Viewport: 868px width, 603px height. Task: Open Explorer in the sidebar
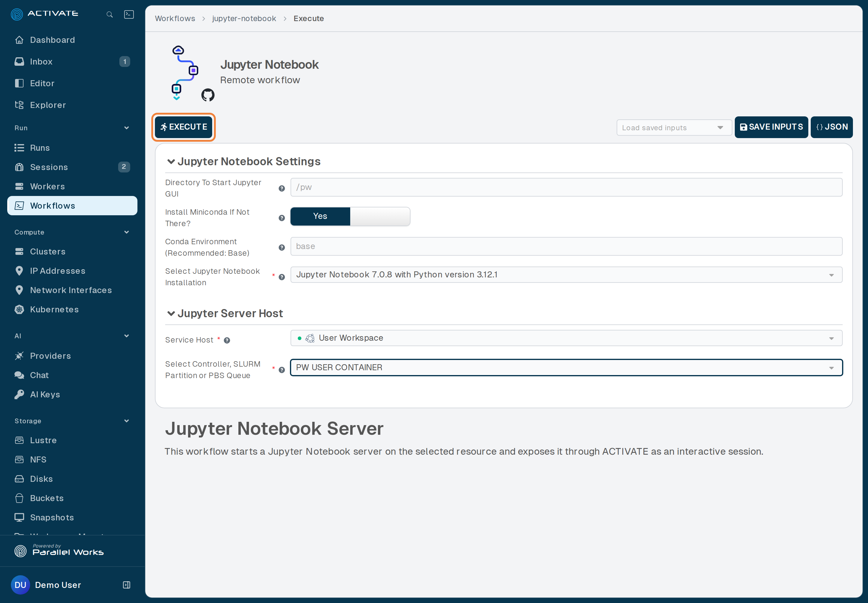[x=72, y=105]
